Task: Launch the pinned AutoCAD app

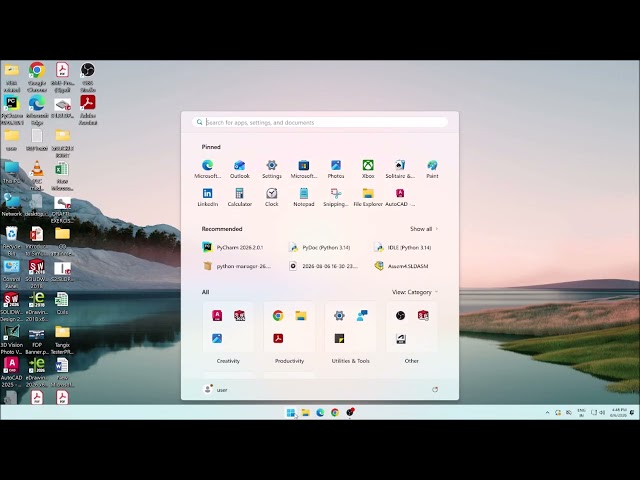Action: [x=400, y=197]
